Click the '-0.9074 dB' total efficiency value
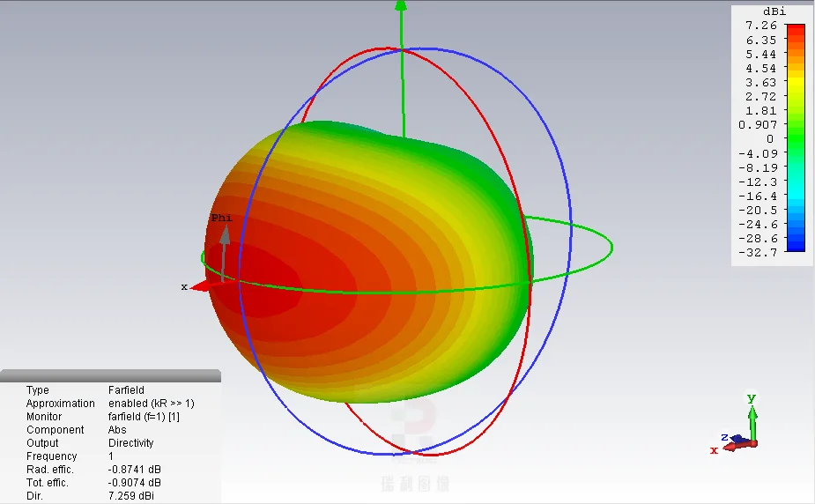This screenshot has width=815, height=504. tap(135, 483)
